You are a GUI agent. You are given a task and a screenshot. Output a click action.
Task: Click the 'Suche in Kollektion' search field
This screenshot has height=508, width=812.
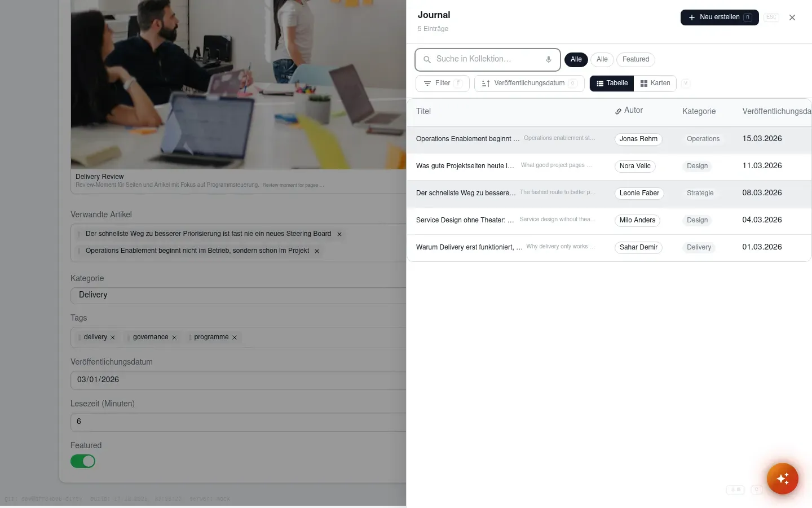[x=488, y=59]
